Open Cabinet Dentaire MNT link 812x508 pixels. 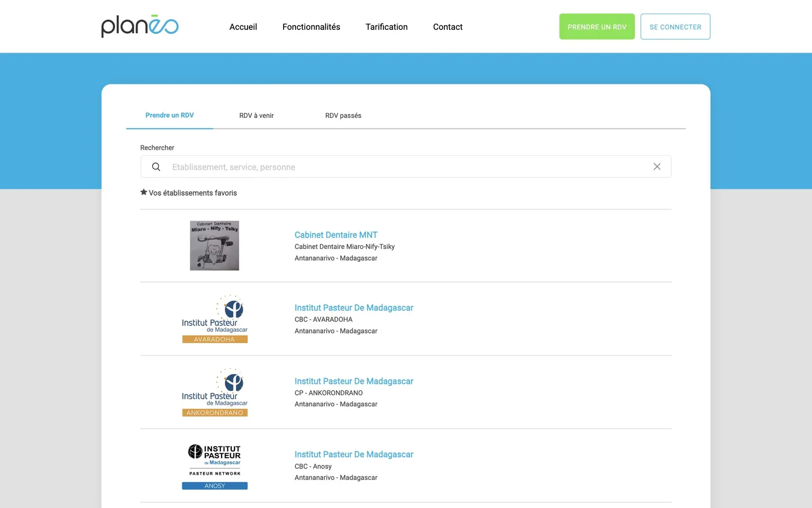336,235
